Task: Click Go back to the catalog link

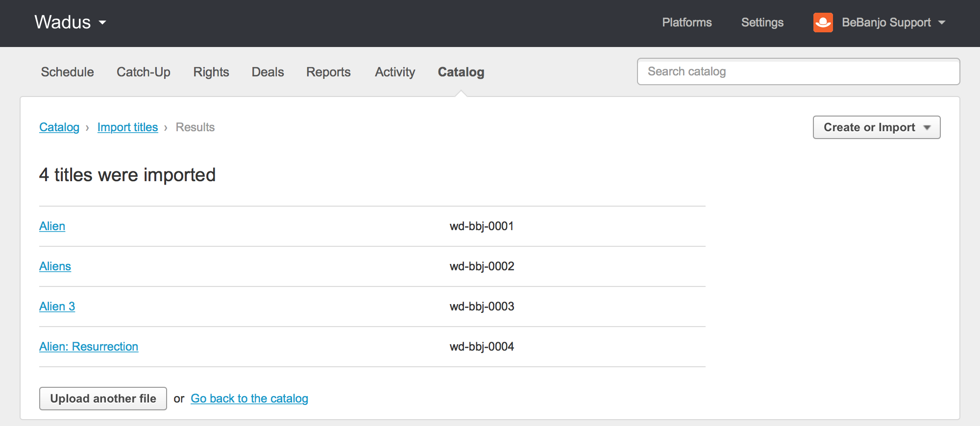Action: (249, 399)
